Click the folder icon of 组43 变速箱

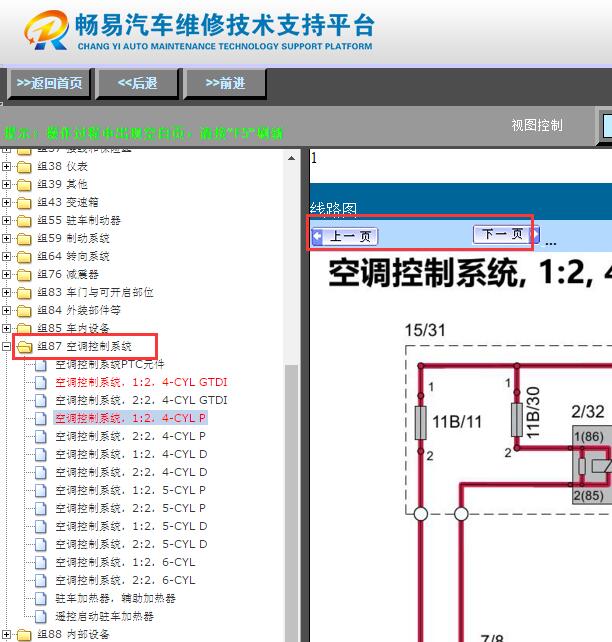click(x=24, y=203)
